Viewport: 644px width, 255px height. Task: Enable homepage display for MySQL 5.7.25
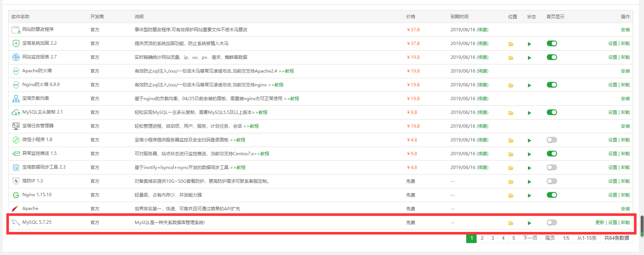click(552, 223)
